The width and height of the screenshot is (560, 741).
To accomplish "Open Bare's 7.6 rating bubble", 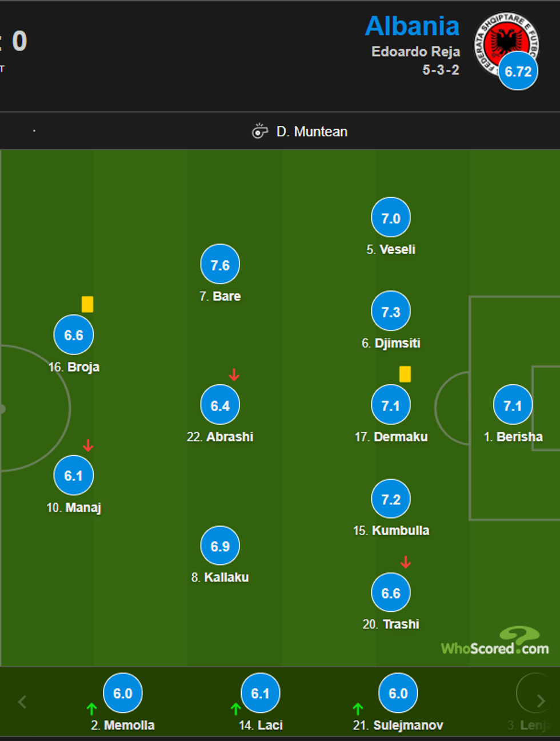I will [x=220, y=265].
